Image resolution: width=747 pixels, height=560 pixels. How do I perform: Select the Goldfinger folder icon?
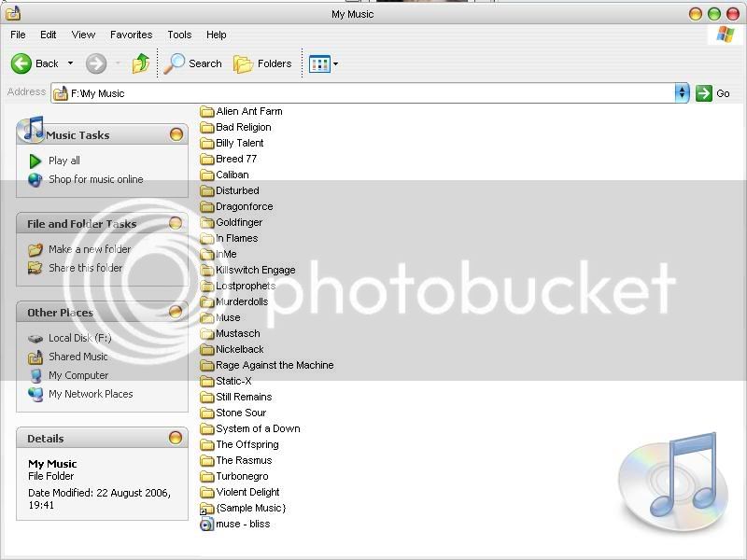(206, 223)
